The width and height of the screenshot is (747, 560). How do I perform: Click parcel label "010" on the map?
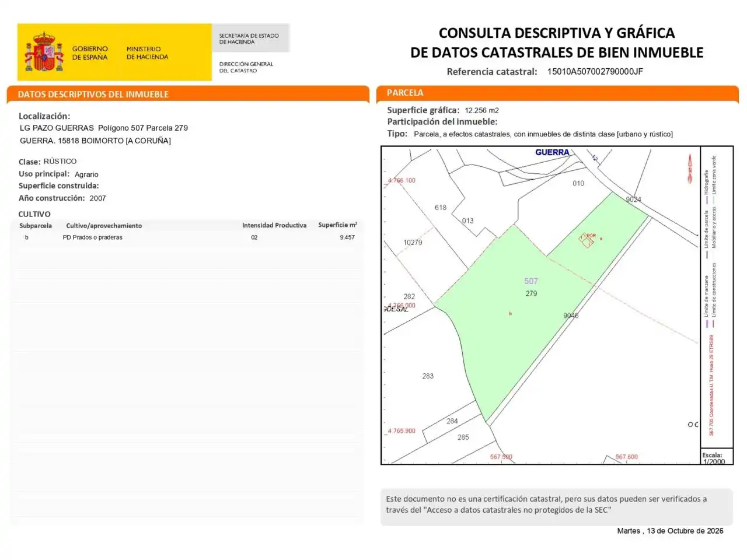[578, 183]
